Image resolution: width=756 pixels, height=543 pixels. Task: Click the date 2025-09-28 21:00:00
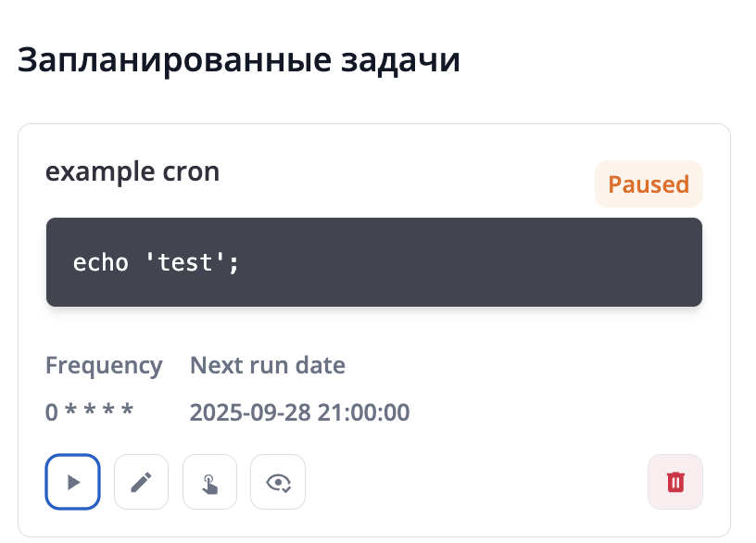(x=299, y=412)
